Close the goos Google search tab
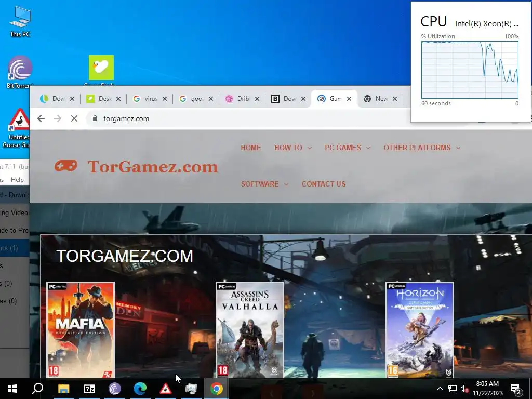This screenshot has height=399, width=532. pos(211,99)
